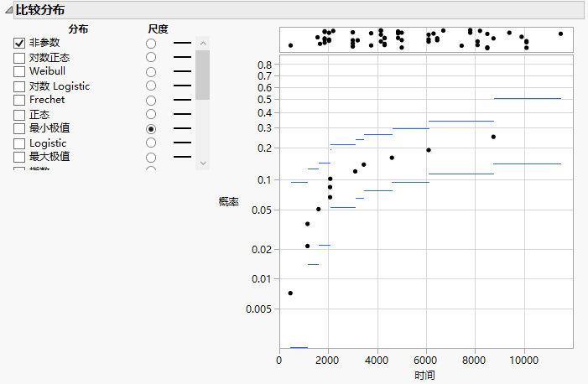588x384 pixels.
Task: Click the distribution list scrollbar thumb
Action: (x=202, y=75)
